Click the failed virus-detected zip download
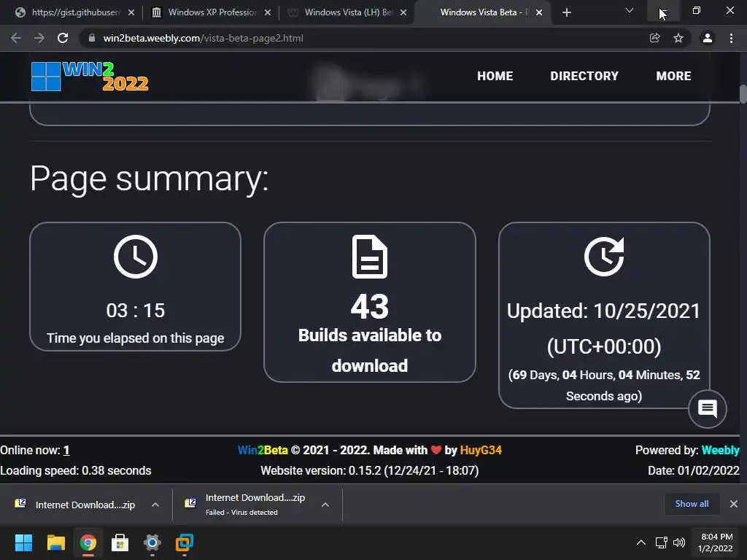Viewport: 747px width, 560px height. [x=246, y=505]
